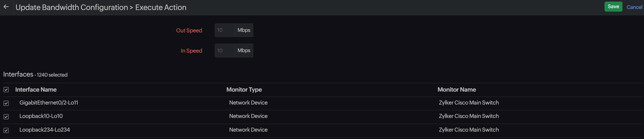Click the In Speed input field
644x139 pixels.
(x=225, y=51)
